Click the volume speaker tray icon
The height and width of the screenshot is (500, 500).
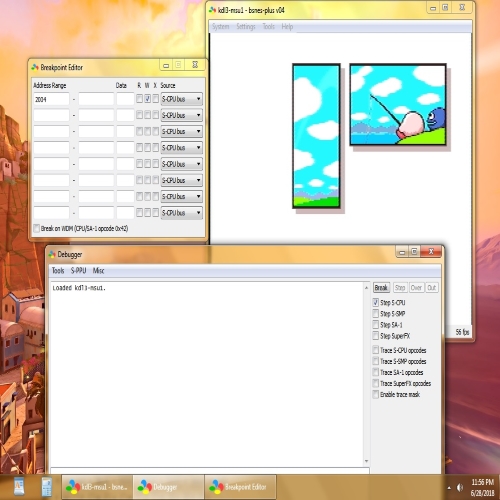pyautogui.click(x=460, y=487)
